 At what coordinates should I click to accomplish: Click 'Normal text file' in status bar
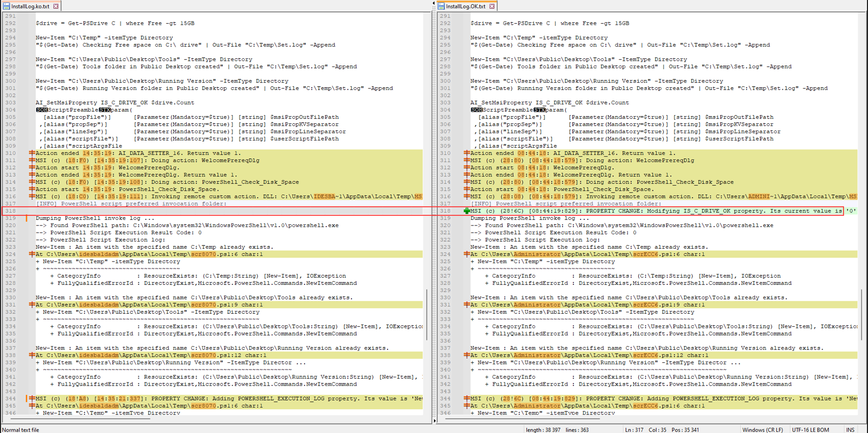[21, 429]
